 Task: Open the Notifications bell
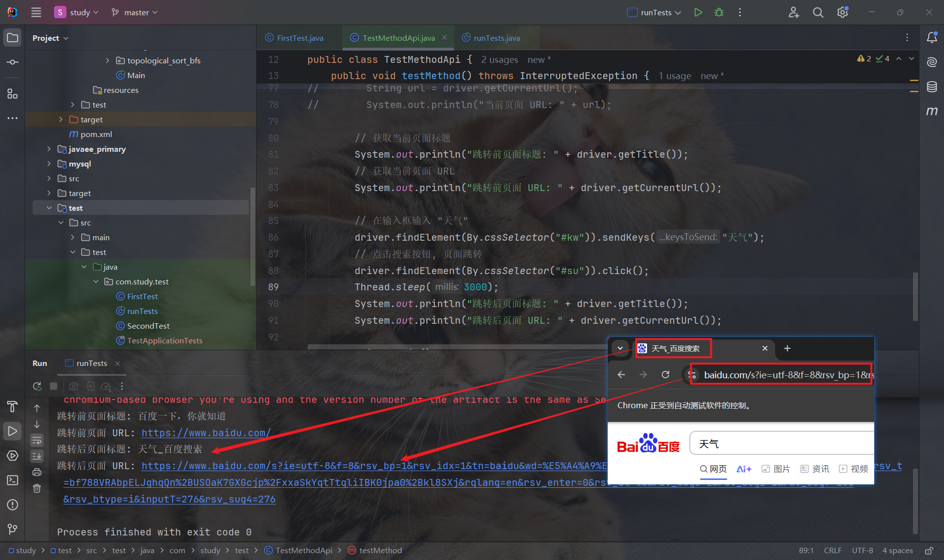(932, 37)
